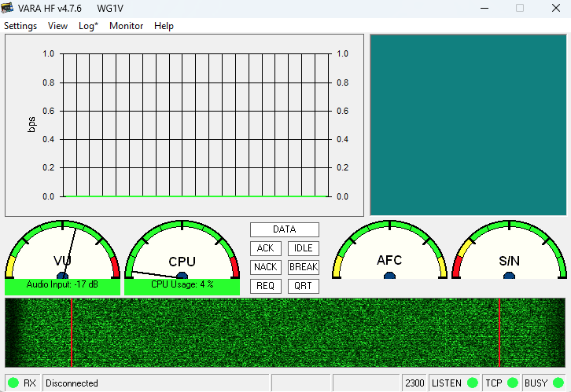Click the VU meter gauge
The width and height of the screenshot is (571, 392).
click(63, 251)
